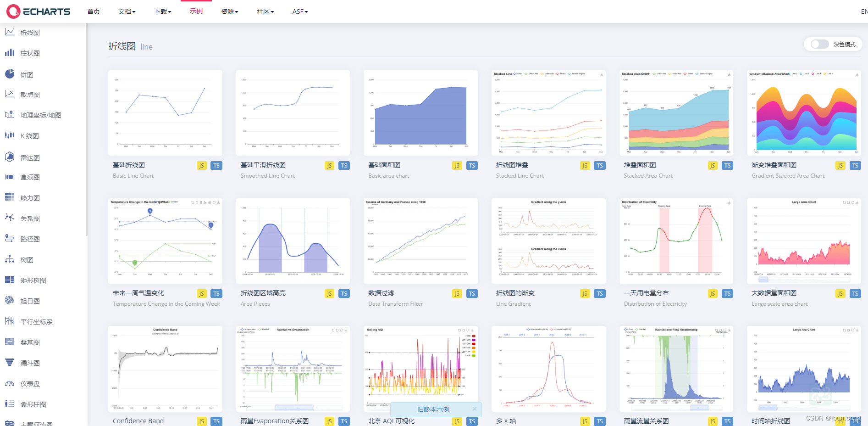The width and height of the screenshot is (868, 426).
Task: Expand the ASF dropdown menu
Action: (x=300, y=11)
